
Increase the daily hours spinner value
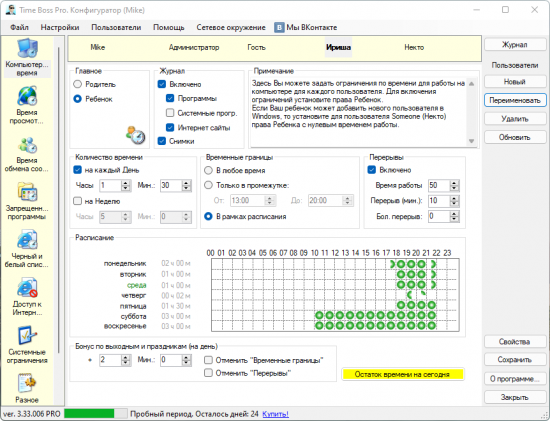pyautogui.click(x=126, y=183)
